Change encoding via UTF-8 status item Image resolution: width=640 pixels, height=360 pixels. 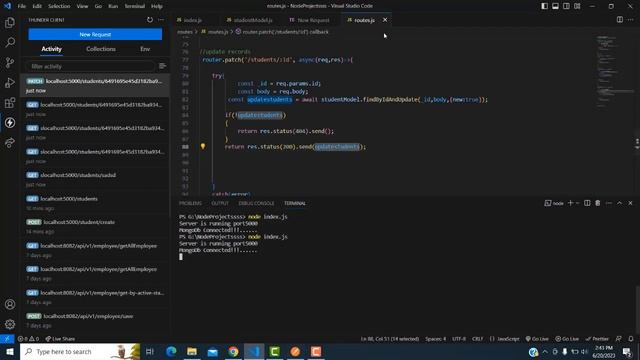[459, 339]
